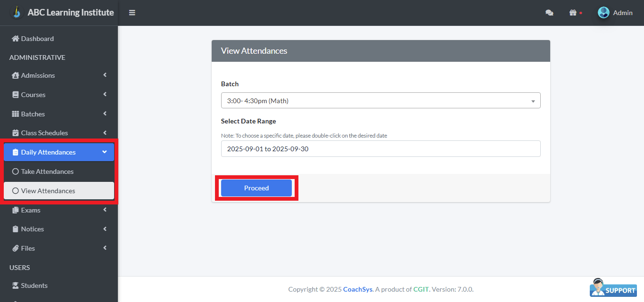The width and height of the screenshot is (644, 302).
Task: Open the CGIT footer link
Action: [421, 289]
